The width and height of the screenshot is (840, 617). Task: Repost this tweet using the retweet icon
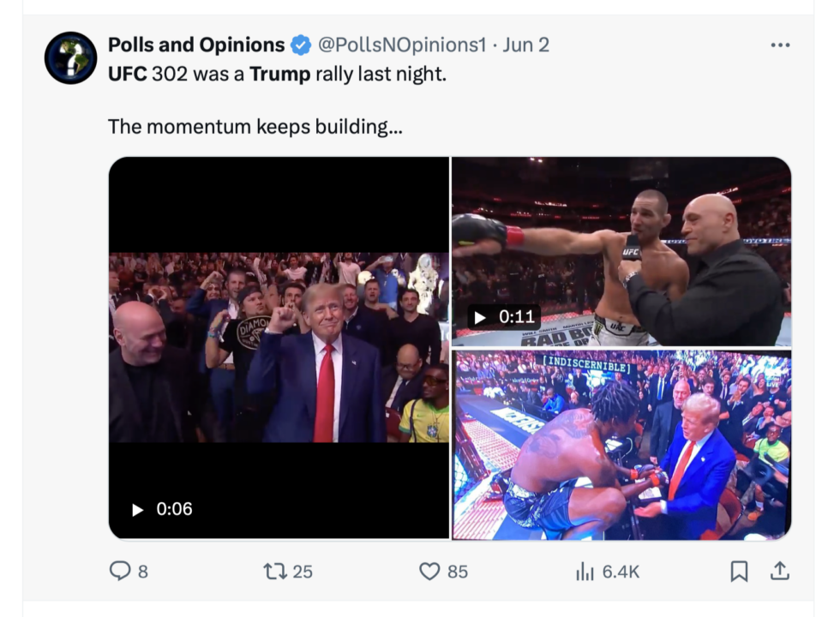pos(274,570)
